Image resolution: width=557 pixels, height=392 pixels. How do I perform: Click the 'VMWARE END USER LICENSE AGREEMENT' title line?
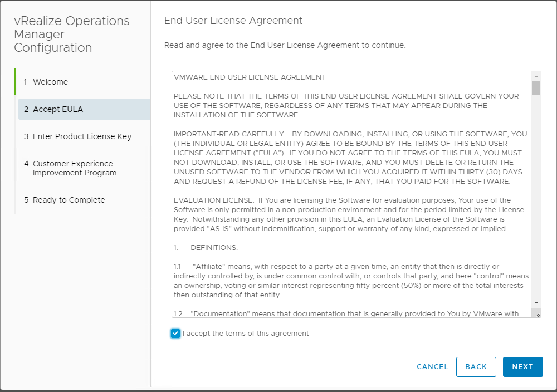250,77
